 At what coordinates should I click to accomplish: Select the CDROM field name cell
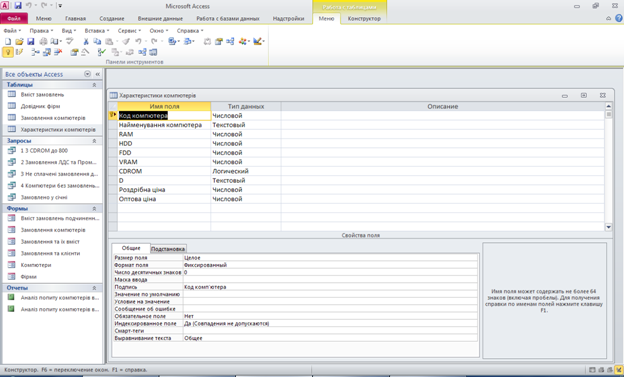click(164, 171)
